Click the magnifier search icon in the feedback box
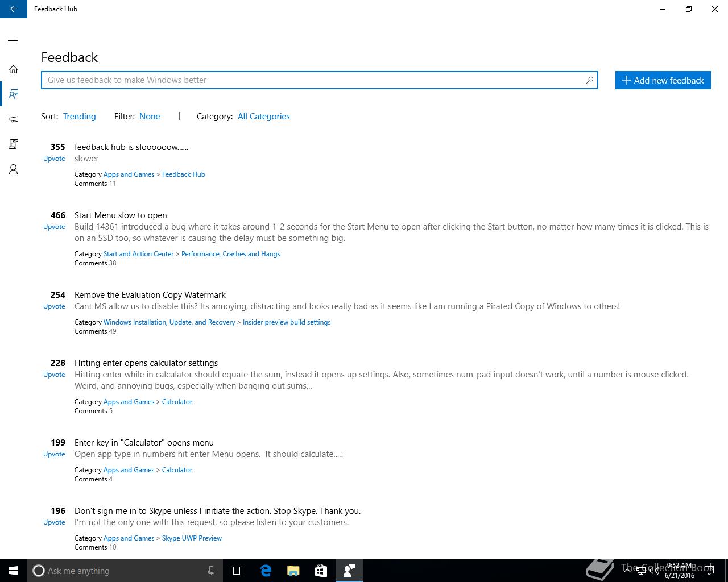The width and height of the screenshot is (728, 582). (x=590, y=80)
